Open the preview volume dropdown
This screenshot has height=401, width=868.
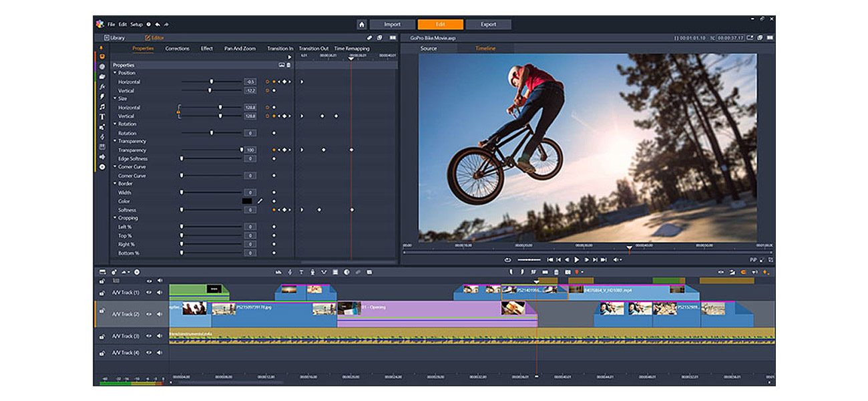point(621,259)
